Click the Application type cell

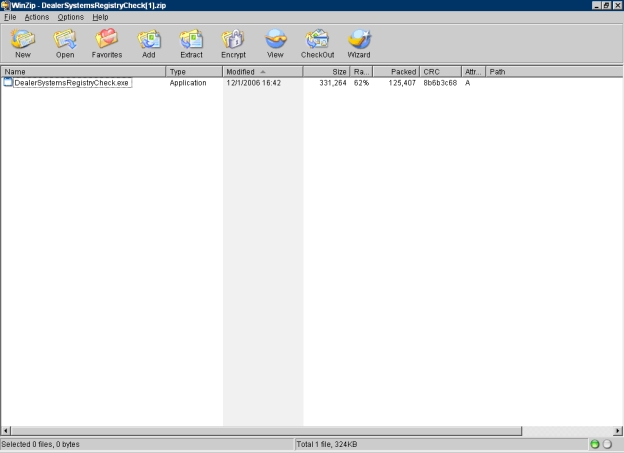188,83
